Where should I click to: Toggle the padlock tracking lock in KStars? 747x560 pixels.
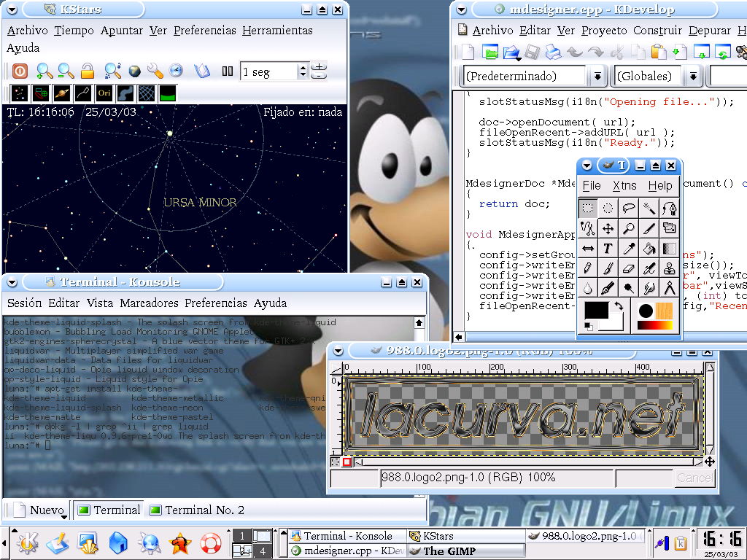point(88,71)
